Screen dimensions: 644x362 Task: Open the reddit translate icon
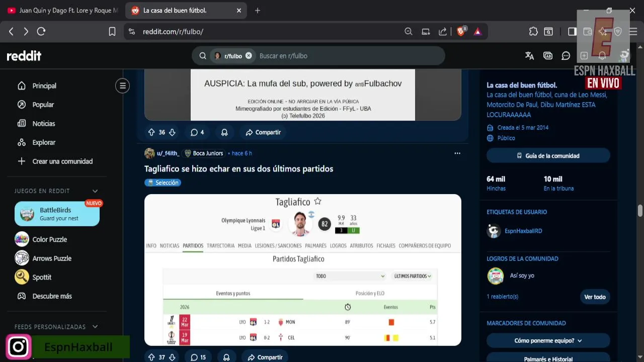click(529, 56)
